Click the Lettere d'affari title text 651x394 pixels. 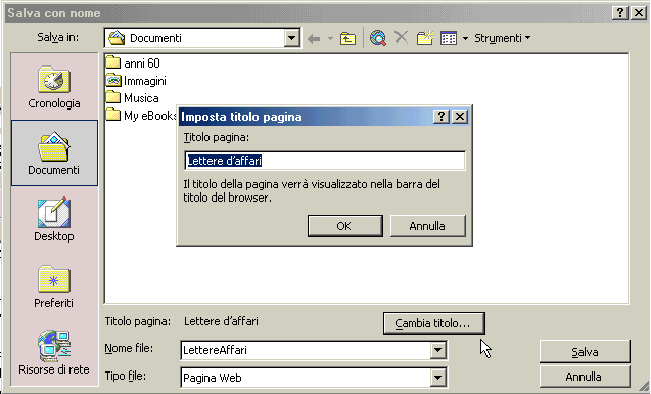coord(221,321)
